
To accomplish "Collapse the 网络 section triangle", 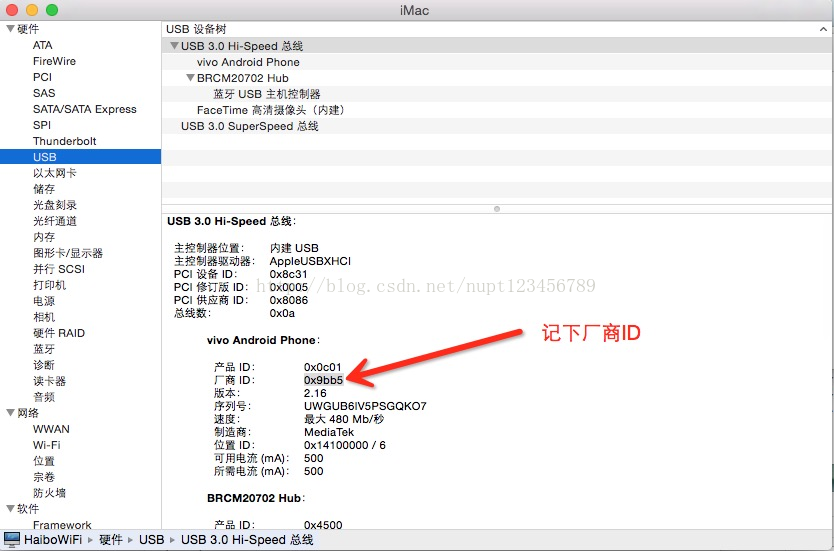I will [x=10, y=413].
